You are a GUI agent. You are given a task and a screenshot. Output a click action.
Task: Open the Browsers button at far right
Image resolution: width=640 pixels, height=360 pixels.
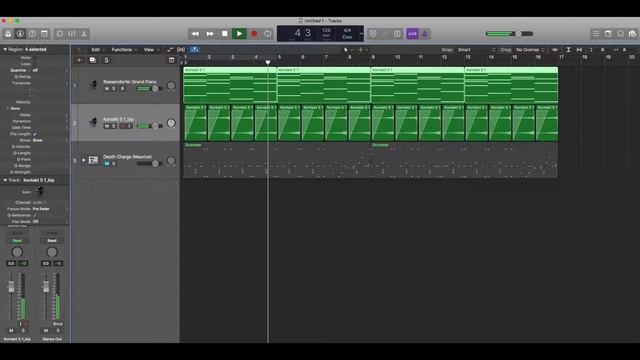coord(633,34)
